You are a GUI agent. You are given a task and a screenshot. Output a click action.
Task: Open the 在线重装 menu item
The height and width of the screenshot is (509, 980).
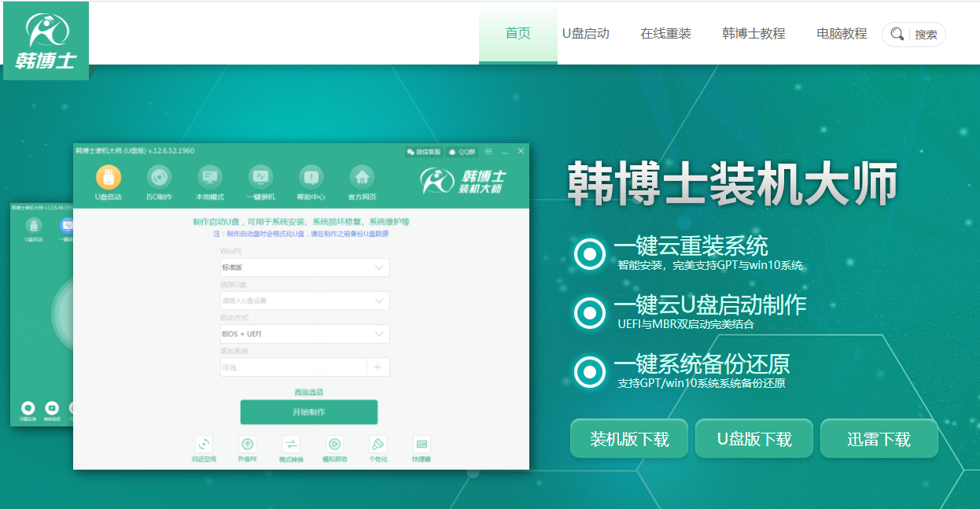click(665, 33)
